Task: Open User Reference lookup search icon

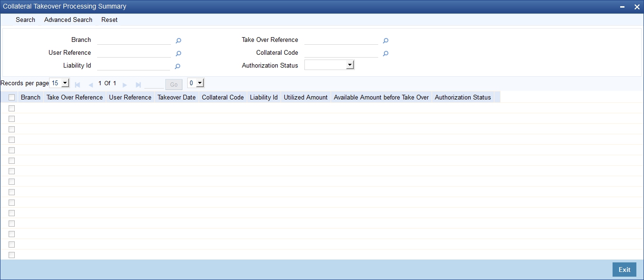Action: [178, 54]
